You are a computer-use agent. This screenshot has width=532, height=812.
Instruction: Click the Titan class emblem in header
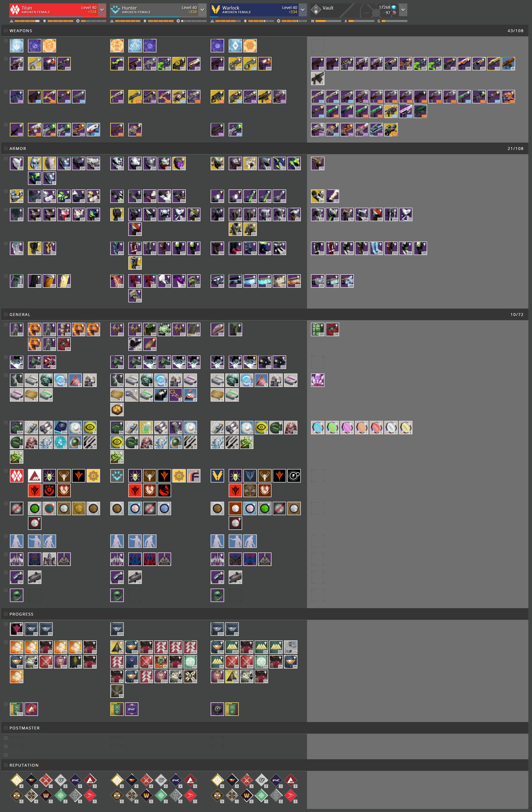(15, 10)
